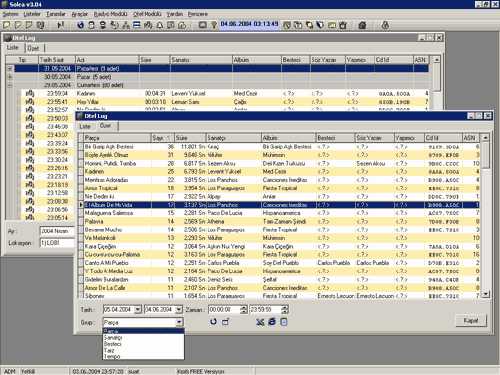Click the play-marker arrow toolbar icon
Screen dimensions: 500x375
pyautogui.click(x=61, y=25)
